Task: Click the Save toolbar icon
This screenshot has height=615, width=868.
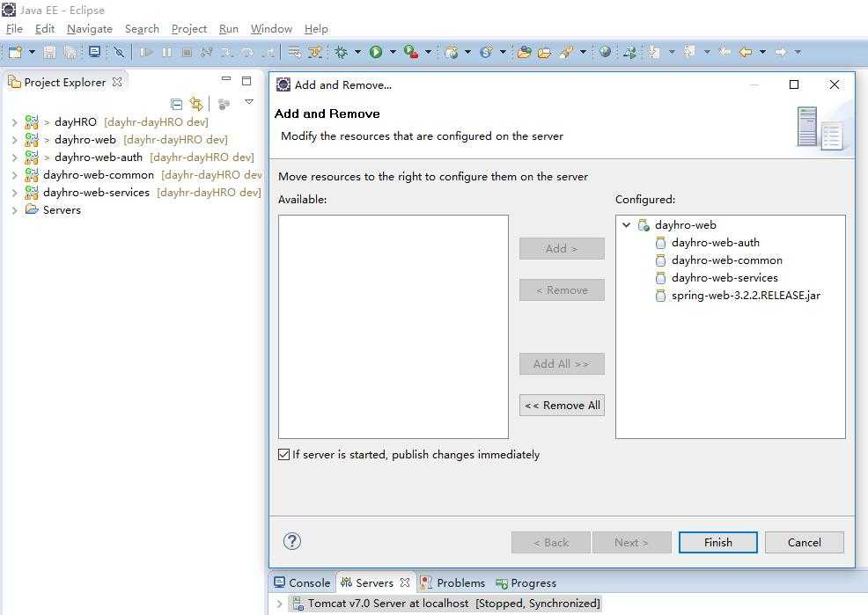Action: (50, 52)
